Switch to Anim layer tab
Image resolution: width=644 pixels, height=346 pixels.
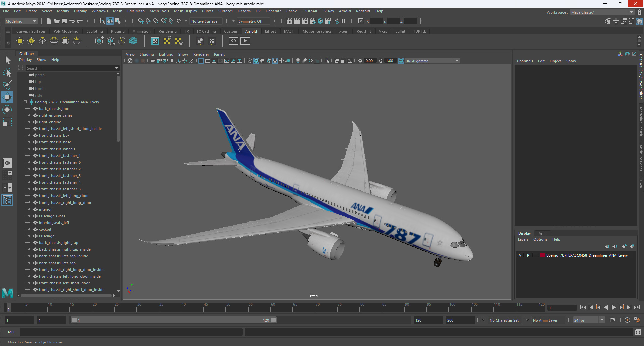(x=543, y=233)
